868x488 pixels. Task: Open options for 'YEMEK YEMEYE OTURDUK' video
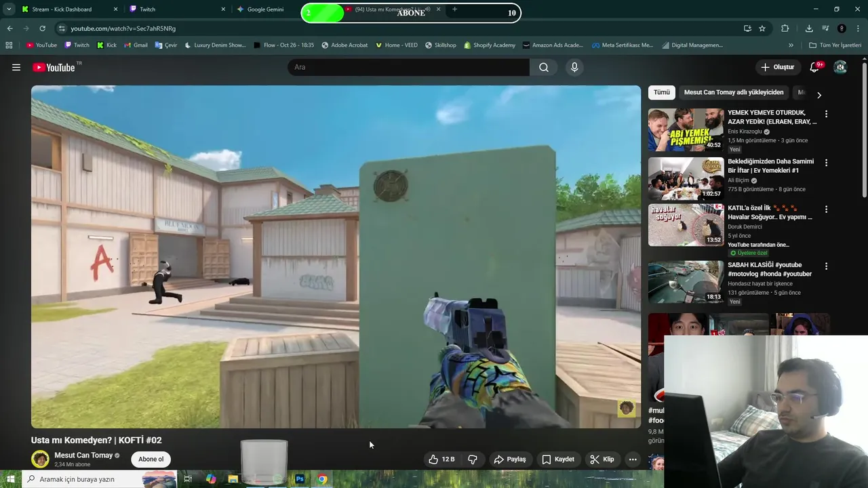[826, 114]
